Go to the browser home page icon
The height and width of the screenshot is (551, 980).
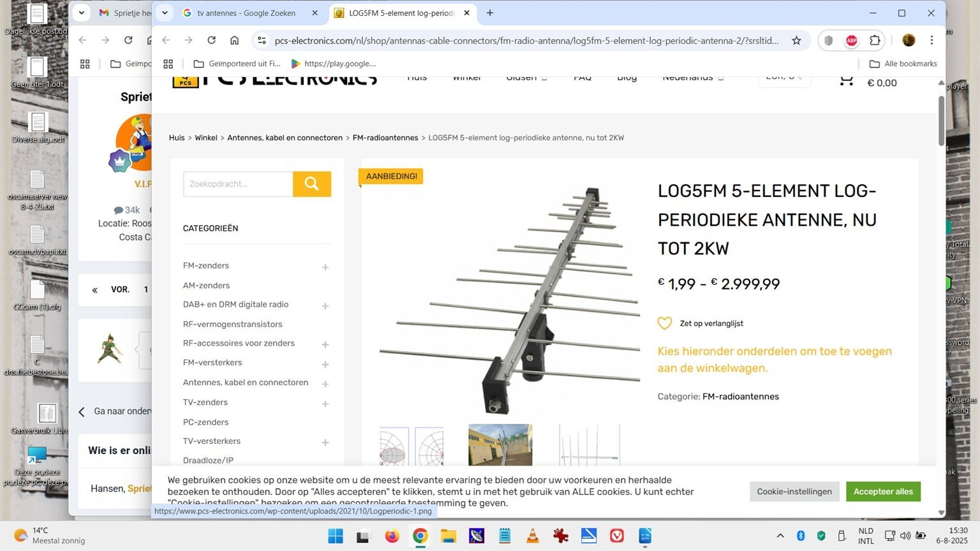(234, 40)
